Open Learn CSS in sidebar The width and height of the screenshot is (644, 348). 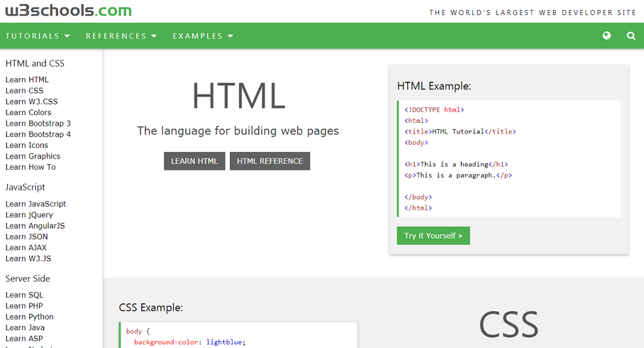tap(24, 90)
